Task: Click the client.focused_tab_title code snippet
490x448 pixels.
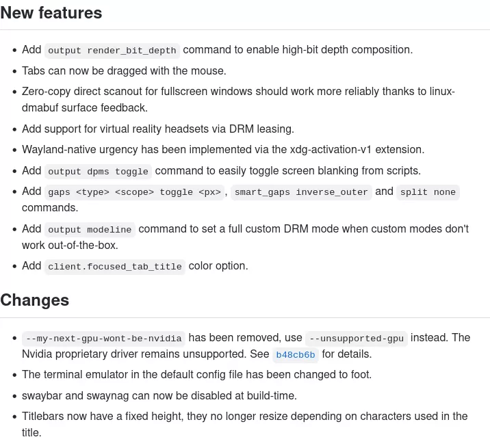Action: pyautogui.click(x=115, y=267)
